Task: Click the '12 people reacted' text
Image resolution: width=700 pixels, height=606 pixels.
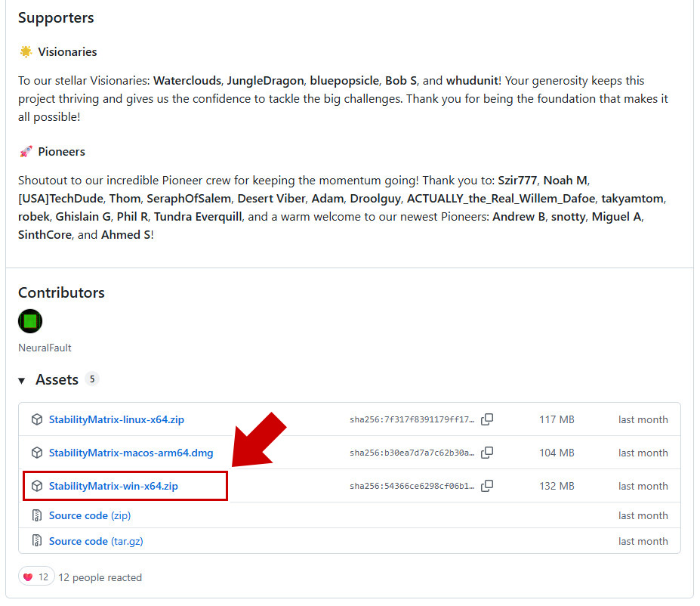Action: [x=100, y=577]
